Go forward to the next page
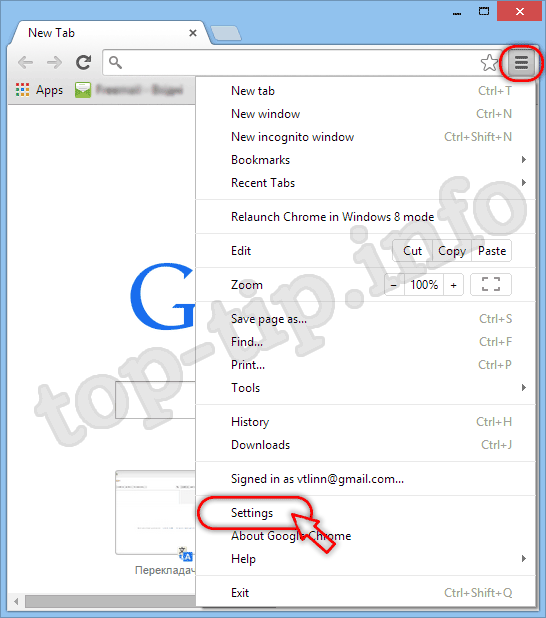 point(54,62)
